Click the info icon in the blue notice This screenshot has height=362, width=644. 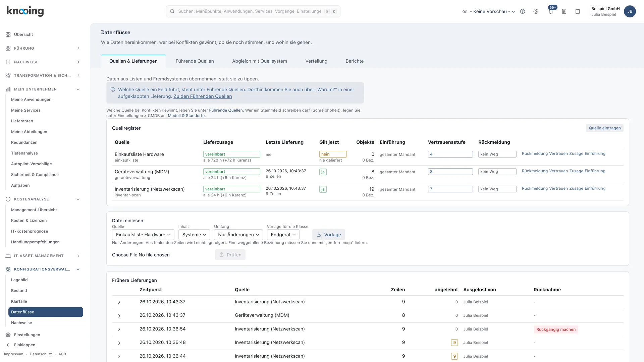click(113, 89)
